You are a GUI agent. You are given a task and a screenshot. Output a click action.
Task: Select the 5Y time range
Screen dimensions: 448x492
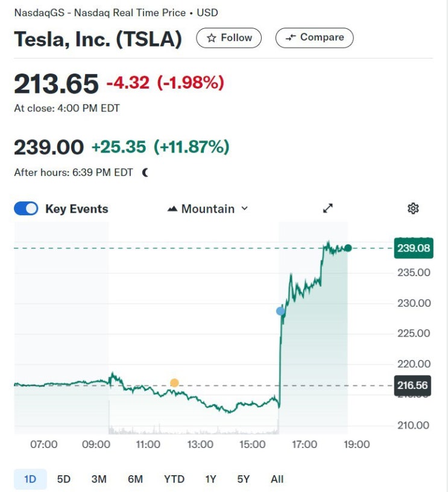[x=243, y=479]
